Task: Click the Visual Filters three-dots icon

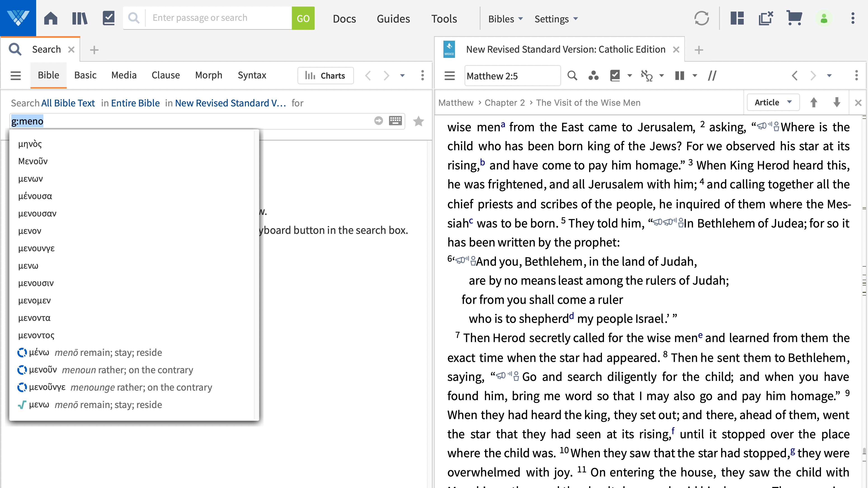Action: coord(593,76)
